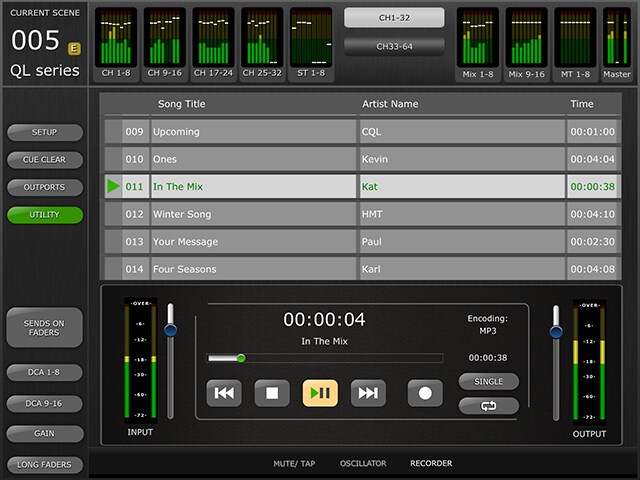Select Winter Song in the song list
The width and height of the screenshot is (640, 480).
coord(254,214)
